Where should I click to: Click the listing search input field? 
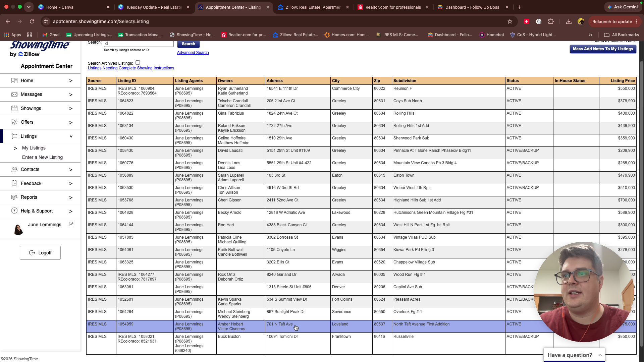coord(139,44)
